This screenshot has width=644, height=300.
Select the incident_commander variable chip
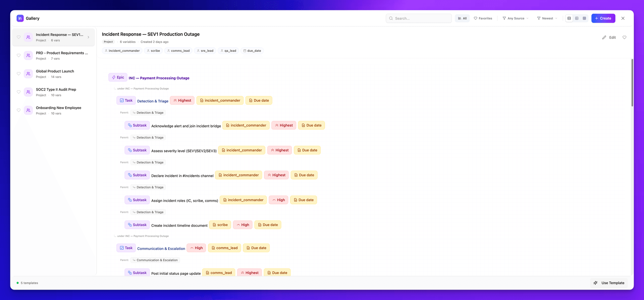pos(122,51)
